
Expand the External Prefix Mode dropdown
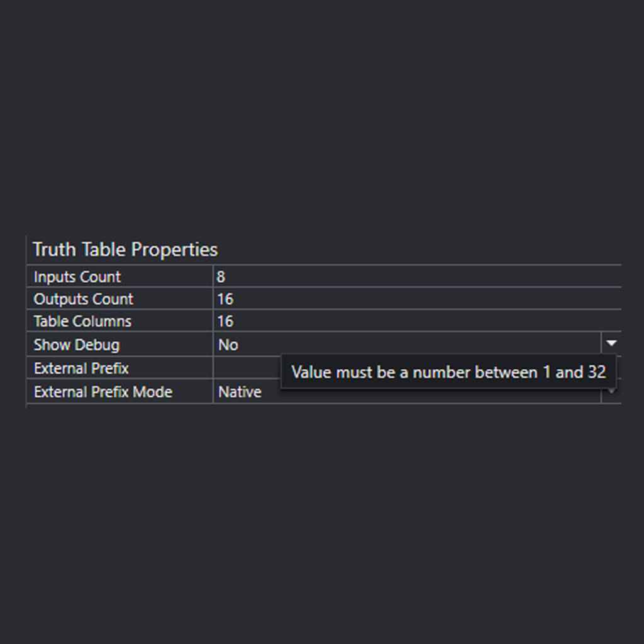611,392
